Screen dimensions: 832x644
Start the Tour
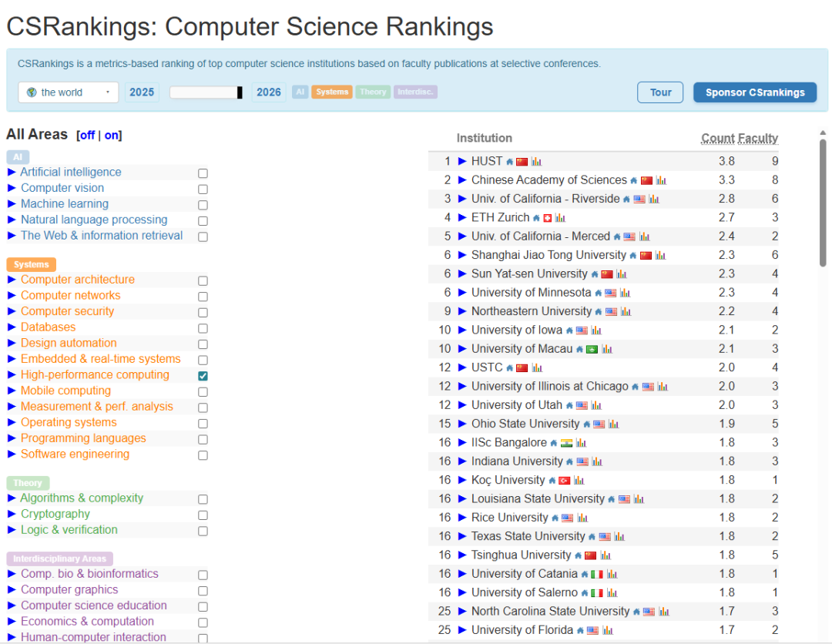click(661, 92)
